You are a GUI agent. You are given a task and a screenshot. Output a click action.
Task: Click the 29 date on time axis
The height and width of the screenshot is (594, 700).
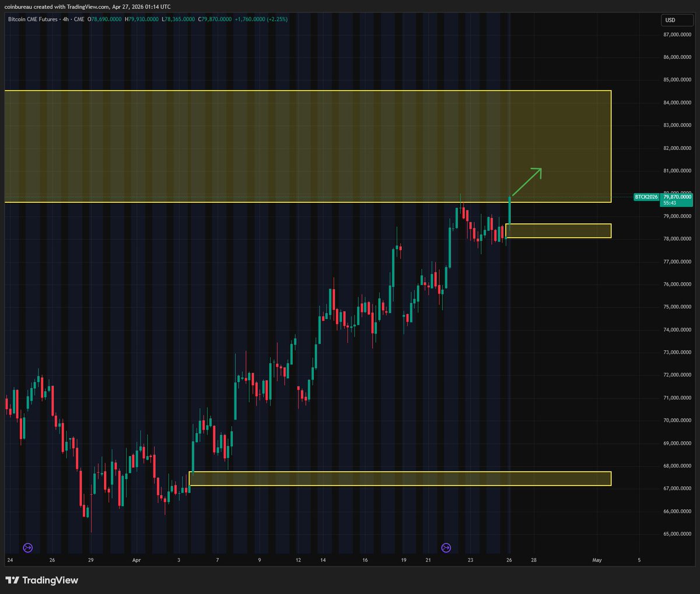[90, 560]
